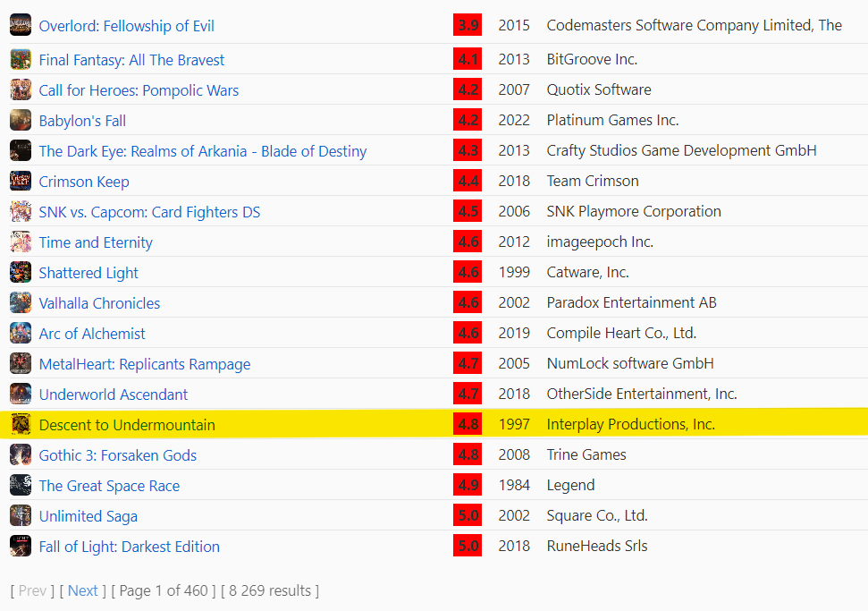
Task: Click the 3.9 score badge for Overlord
Action: tap(468, 25)
